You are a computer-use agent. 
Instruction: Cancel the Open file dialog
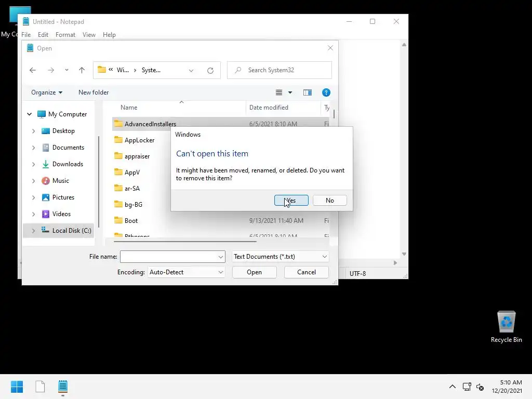pos(306,272)
